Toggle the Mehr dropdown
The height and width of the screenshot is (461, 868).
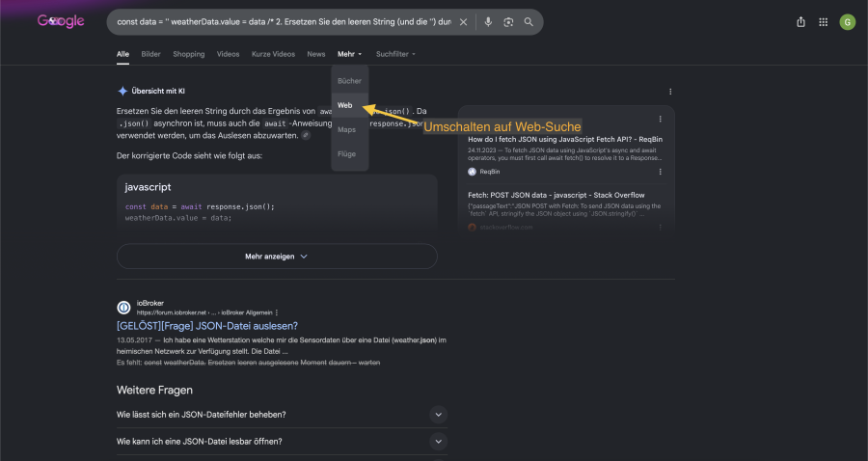click(349, 54)
